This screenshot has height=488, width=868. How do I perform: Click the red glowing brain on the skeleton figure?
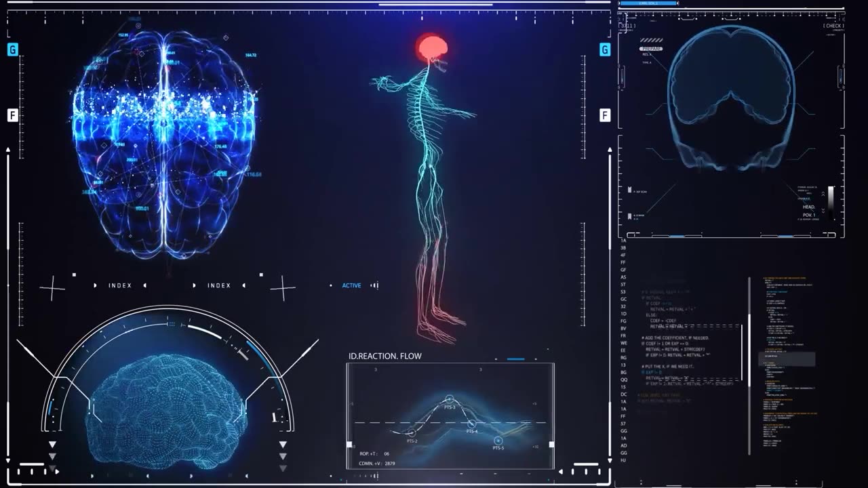click(432, 47)
